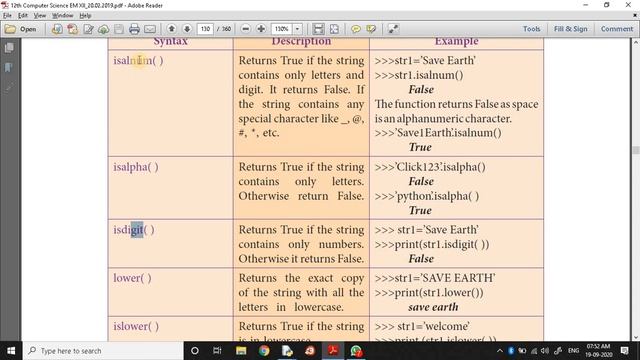Open WhatsApp from the taskbar
The image size is (640, 360).
tap(356, 351)
